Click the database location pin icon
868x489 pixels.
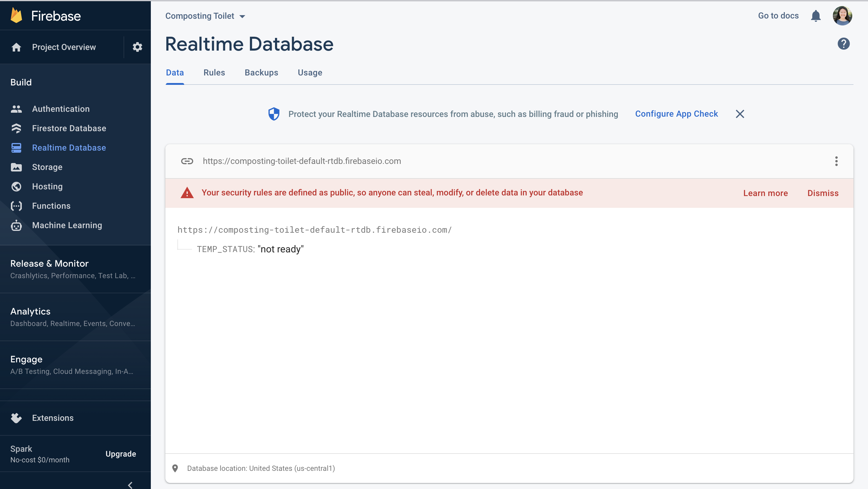(x=175, y=468)
